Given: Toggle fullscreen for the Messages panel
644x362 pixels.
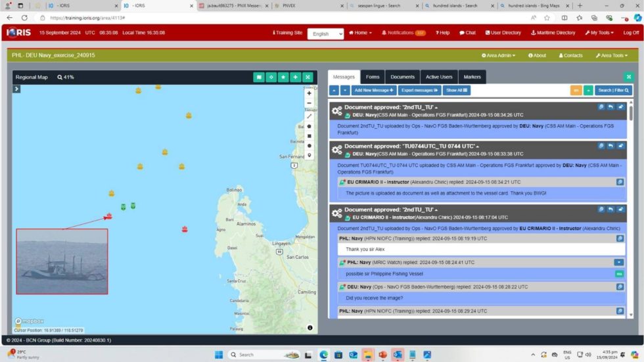Looking at the screenshot, I should point(628,77).
